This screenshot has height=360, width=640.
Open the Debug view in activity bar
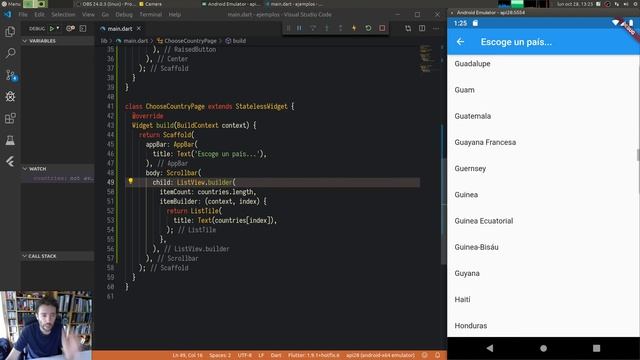pos(10,96)
